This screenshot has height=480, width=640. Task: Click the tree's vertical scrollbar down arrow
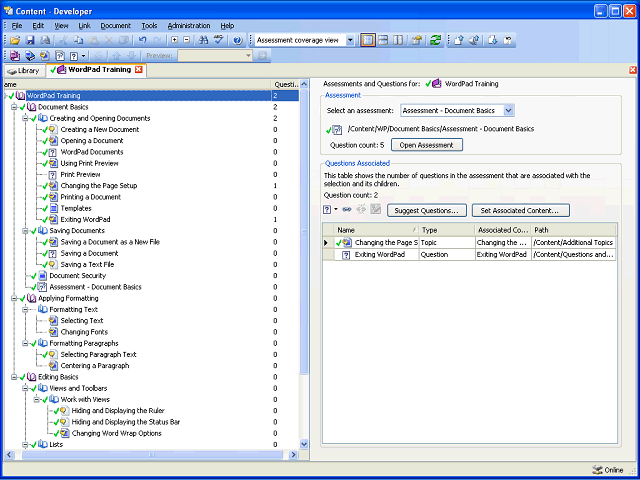(x=304, y=444)
